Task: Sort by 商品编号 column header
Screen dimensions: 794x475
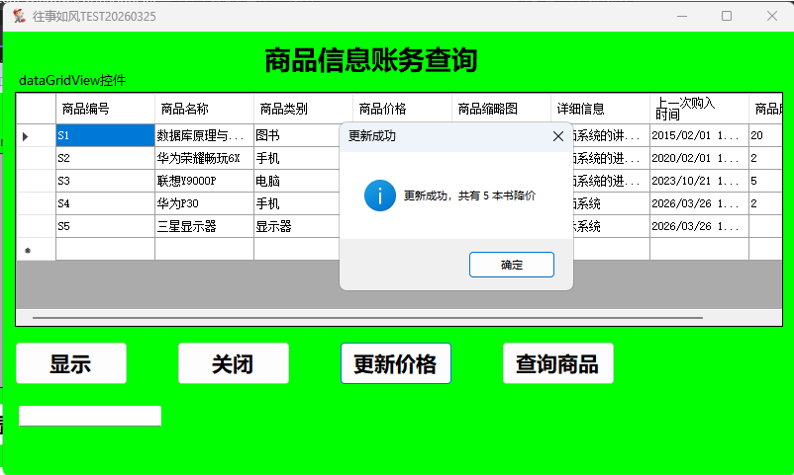Action: pos(105,109)
